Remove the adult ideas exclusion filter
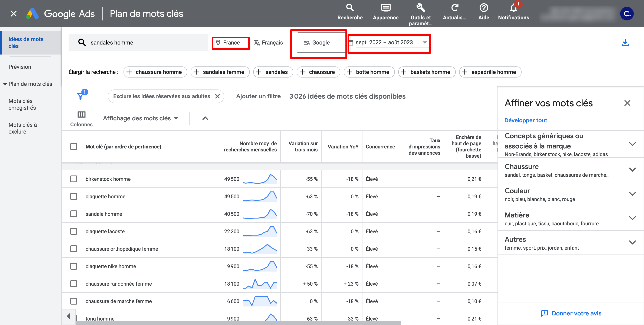Screen dimensions: 644x325 (217, 96)
